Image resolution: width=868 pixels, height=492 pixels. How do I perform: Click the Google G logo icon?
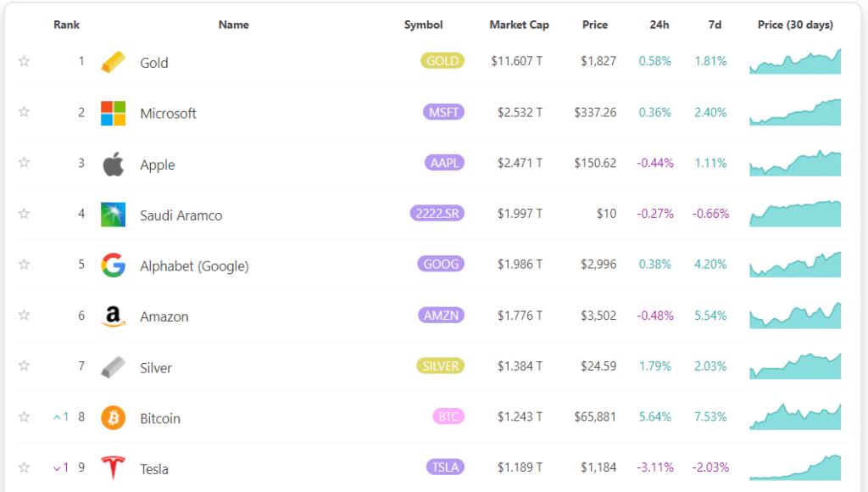click(113, 266)
